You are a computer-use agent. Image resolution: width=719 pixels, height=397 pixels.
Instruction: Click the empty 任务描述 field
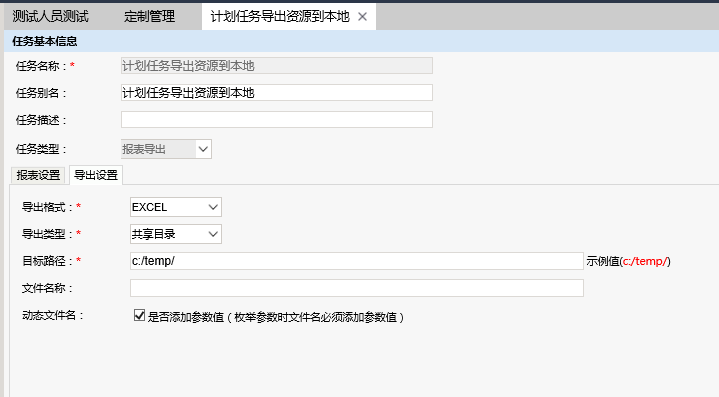tap(277, 120)
